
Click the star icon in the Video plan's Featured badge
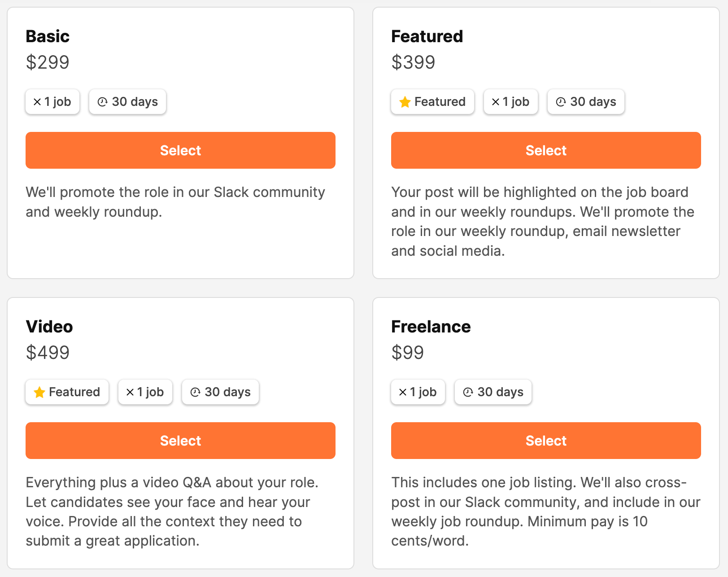click(39, 392)
